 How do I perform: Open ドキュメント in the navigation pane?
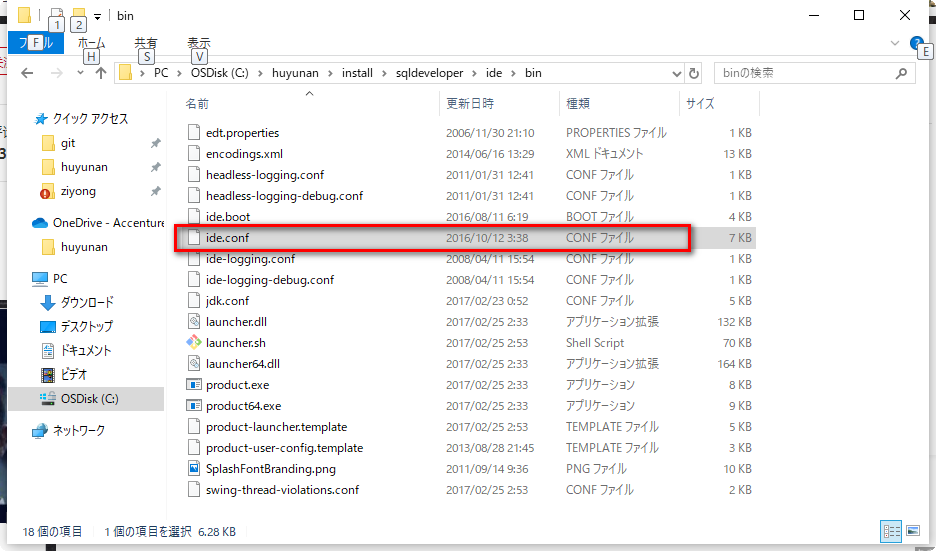point(85,350)
